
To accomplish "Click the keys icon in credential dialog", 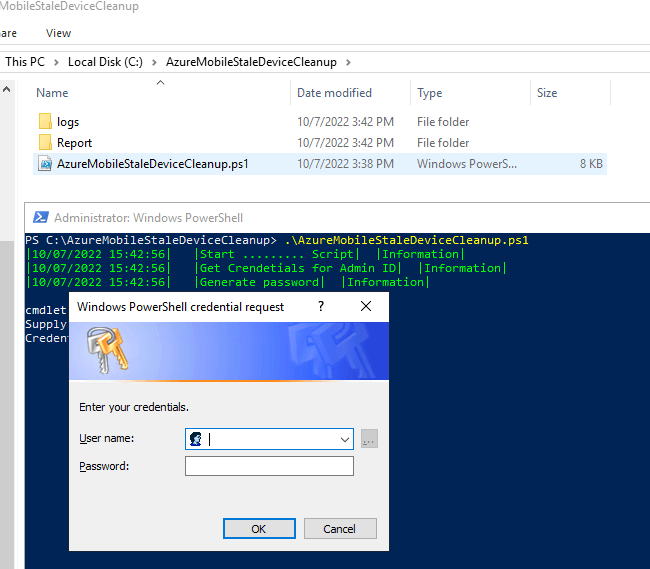I will [x=108, y=350].
